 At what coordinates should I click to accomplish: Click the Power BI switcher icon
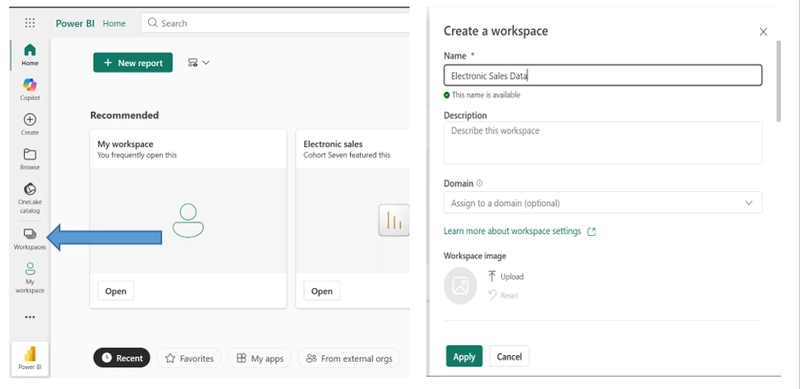click(30, 358)
